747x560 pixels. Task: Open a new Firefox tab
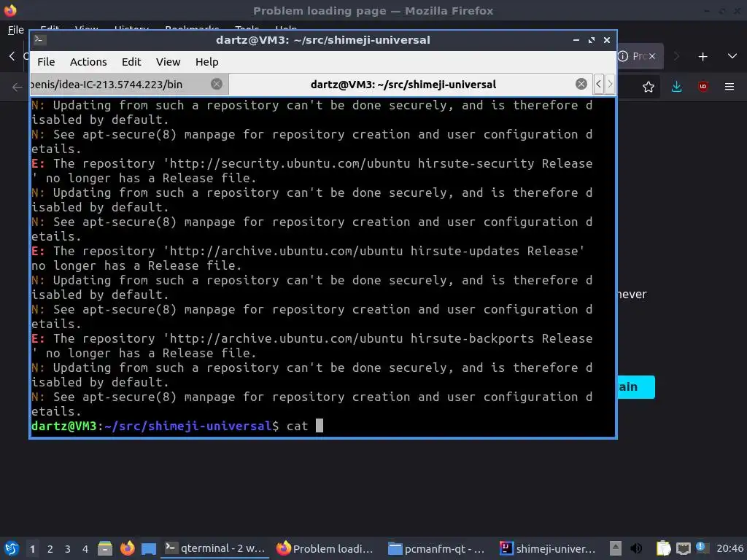703,57
